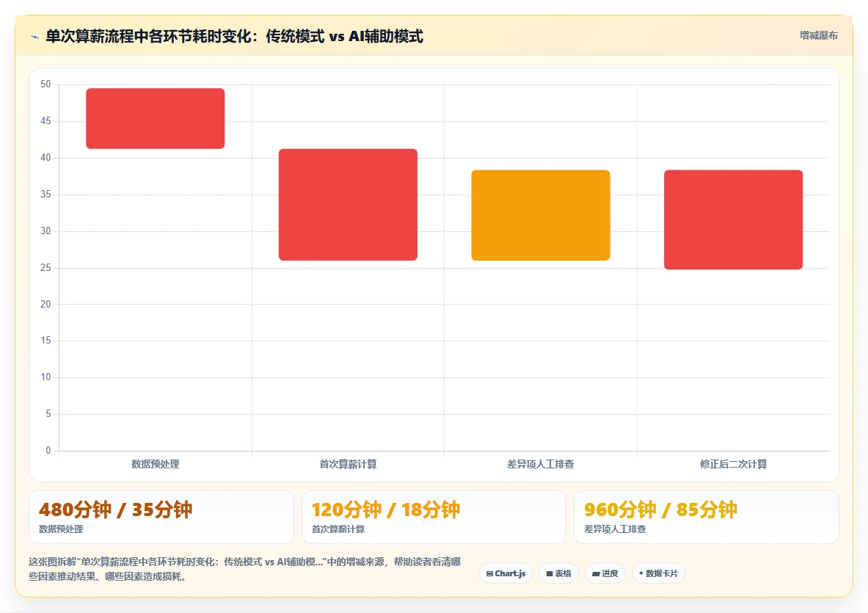
Task: Click the red 首次算薪计算 bar
Action: [348, 204]
